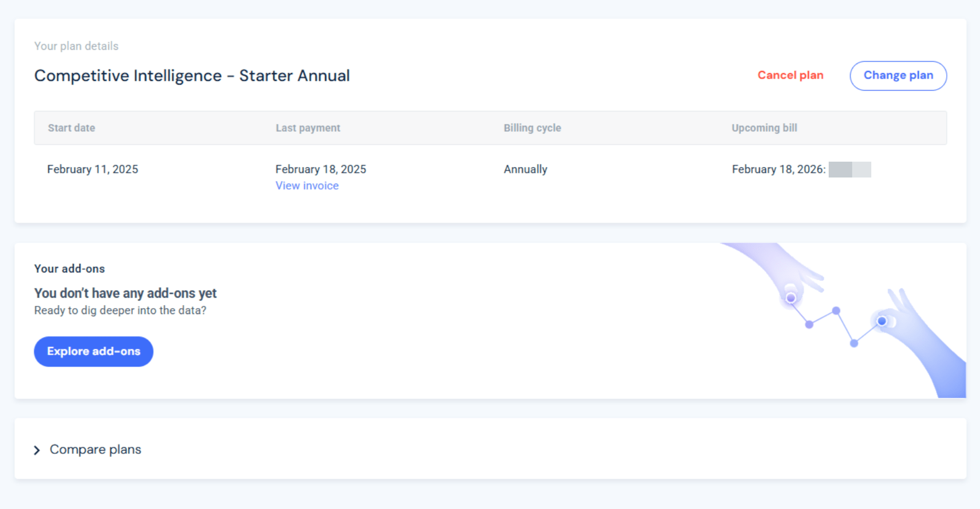
Task: Click the Annually billing cycle value
Action: pyautogui.click(x=526, y=169)
